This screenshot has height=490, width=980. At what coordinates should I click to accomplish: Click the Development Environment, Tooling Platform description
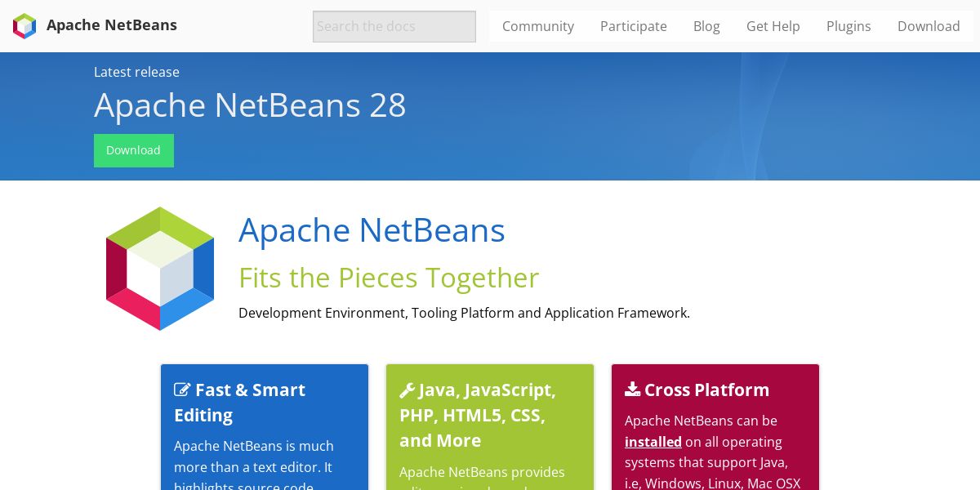pyautogui.click(x=464, y=313)
